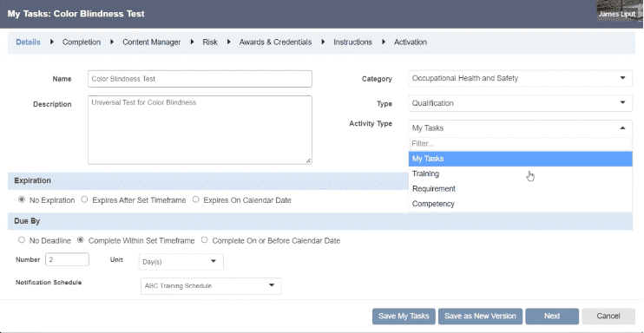Click the Save My Tasks button

click(x=404, y=317)
